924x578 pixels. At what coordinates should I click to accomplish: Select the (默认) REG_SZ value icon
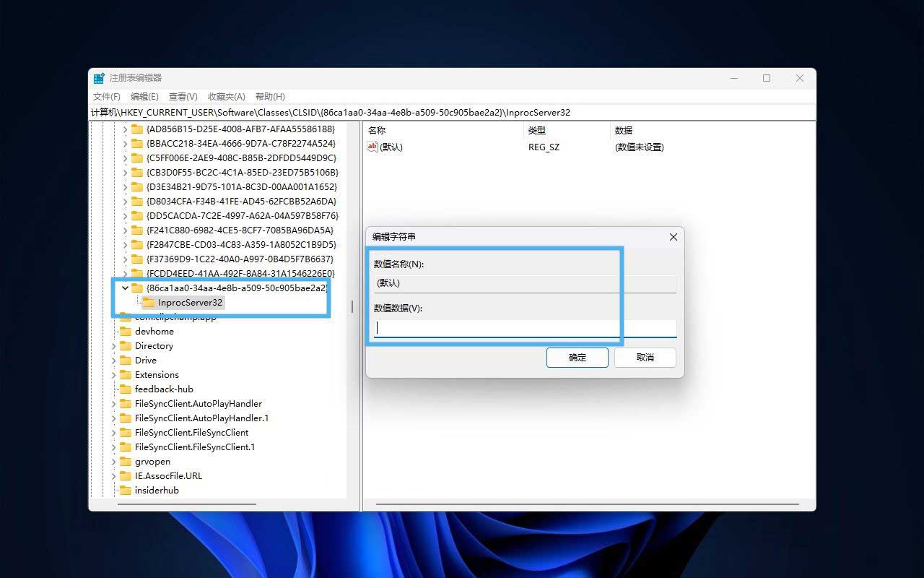click(372, 147)
